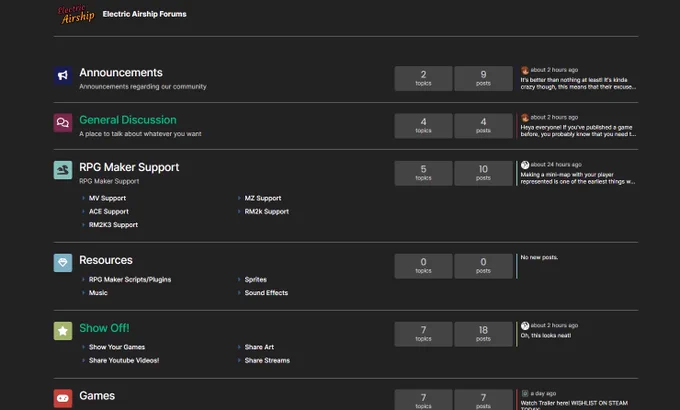This screenshot has width=680, height=410.
Task: Click the Games 7 posts counter
Action: coord(483,400)
